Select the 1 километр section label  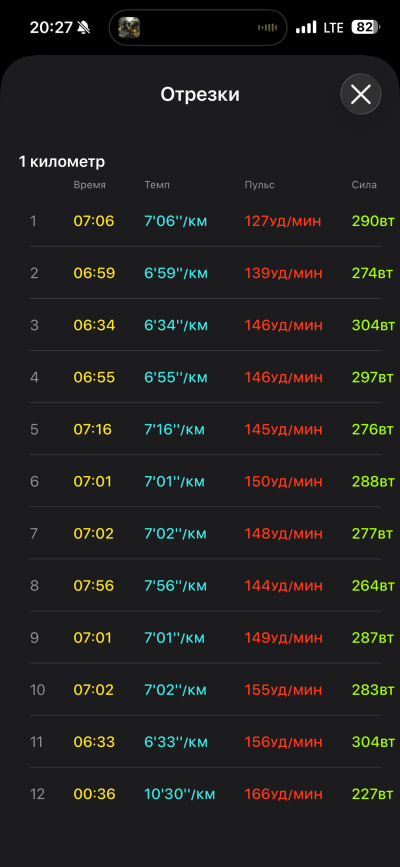click(62, 162)
